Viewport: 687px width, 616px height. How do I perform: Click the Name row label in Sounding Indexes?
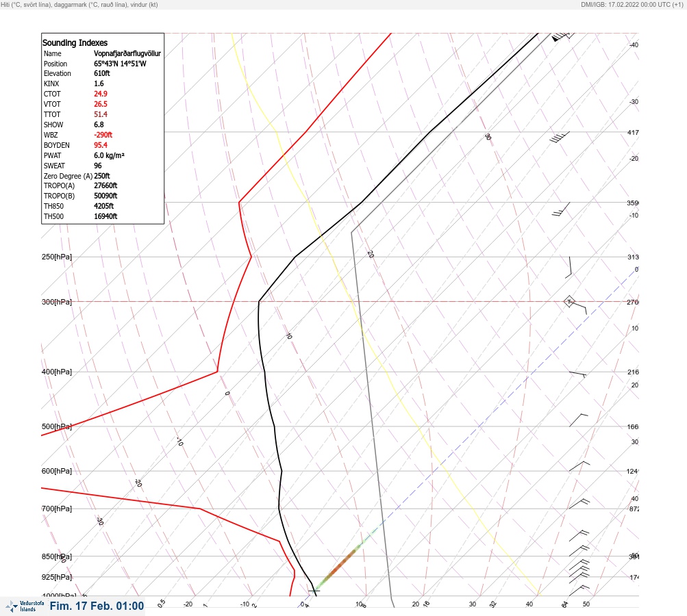point(53,53)
